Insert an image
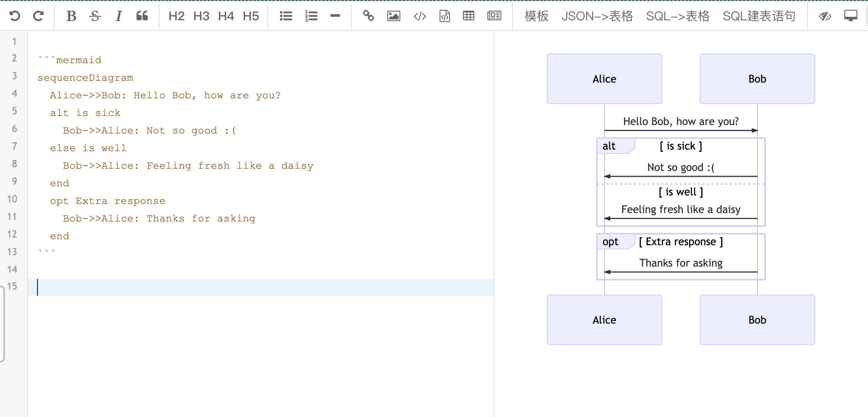This screenshot has width=868, height=417. pos(393,16)
